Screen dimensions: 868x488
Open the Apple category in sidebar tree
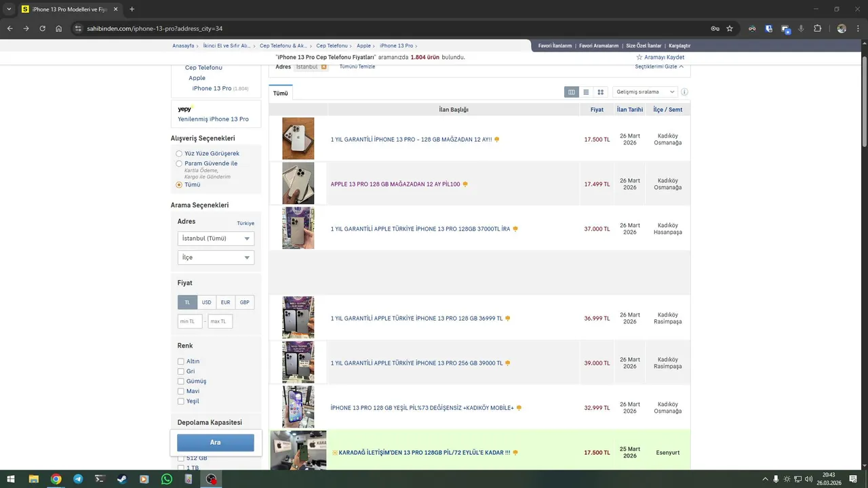coord(197,78)
